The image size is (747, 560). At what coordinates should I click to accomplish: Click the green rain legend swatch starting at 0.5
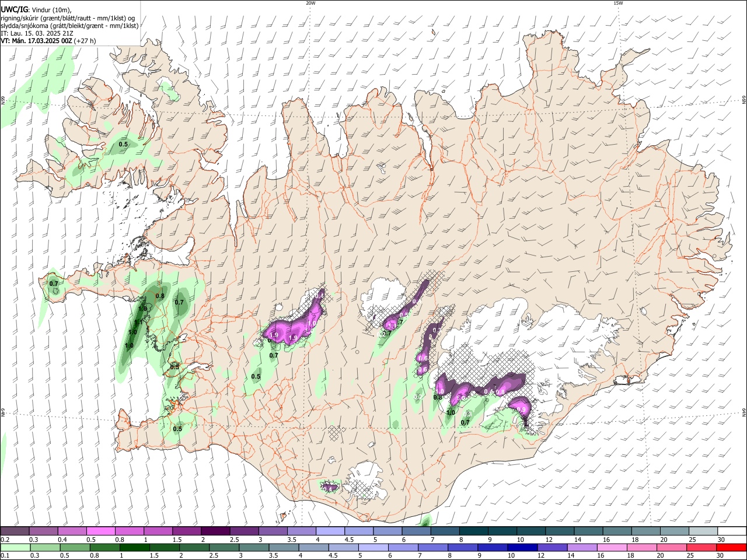[75, 547]
